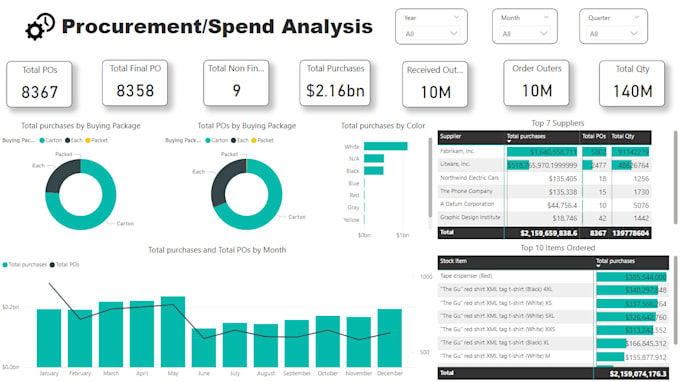The width and height of the screenshot is (680, 382).
Task: Sort by Stock Item column header
Action: click(x=516, y=261)
